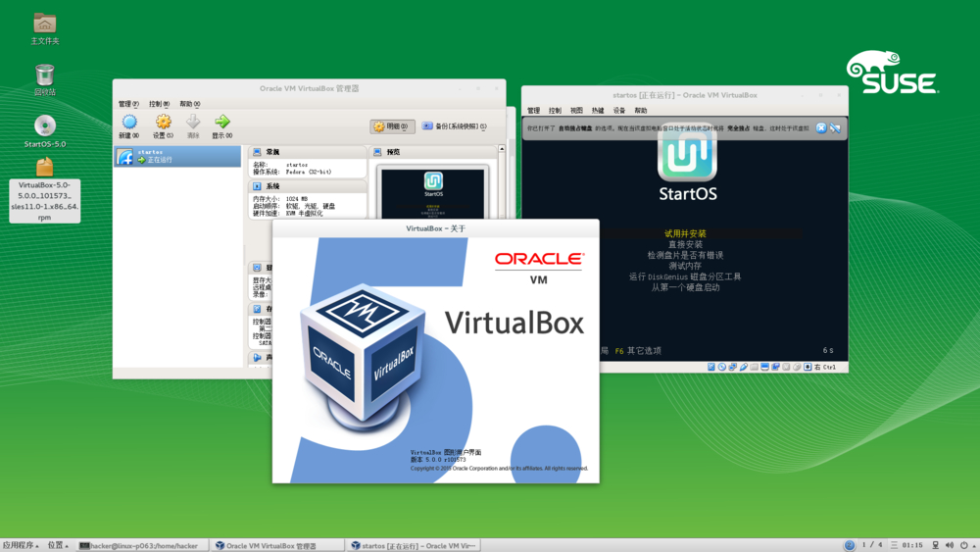Open 视图 menu in startos VM window
The height and width of the screenshot is (552, 980).
(x=576, y=111)
